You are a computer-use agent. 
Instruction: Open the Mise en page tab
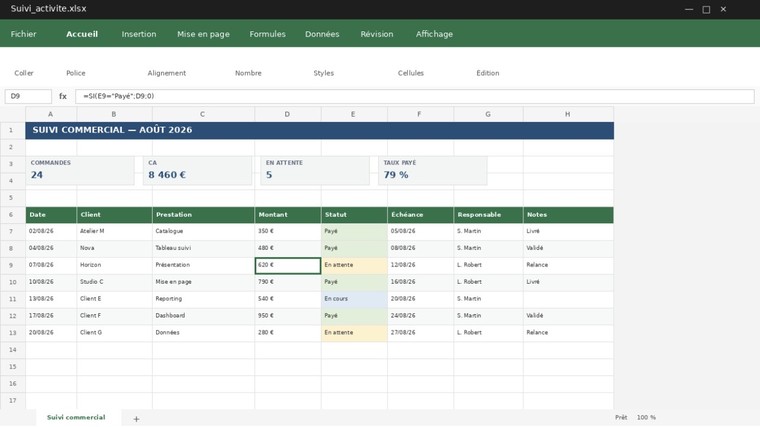(203, 34)
